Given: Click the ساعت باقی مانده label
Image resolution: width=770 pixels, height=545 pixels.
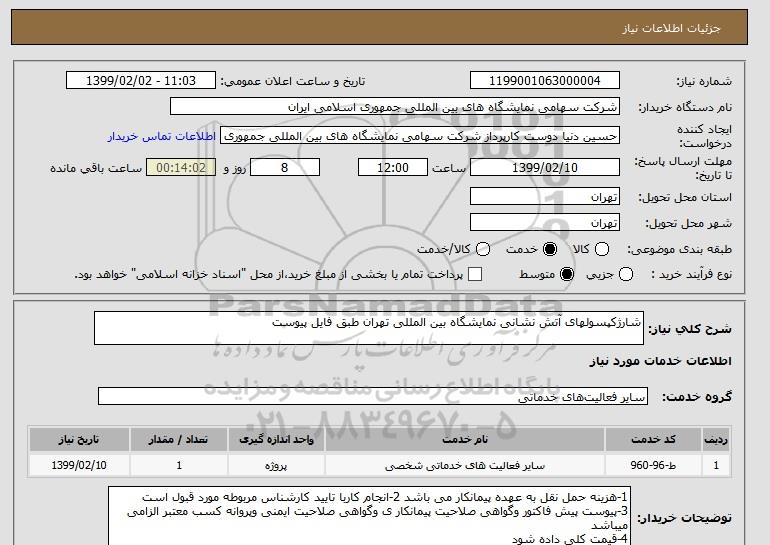Looking at the screenshot, I should coord(96,168).
